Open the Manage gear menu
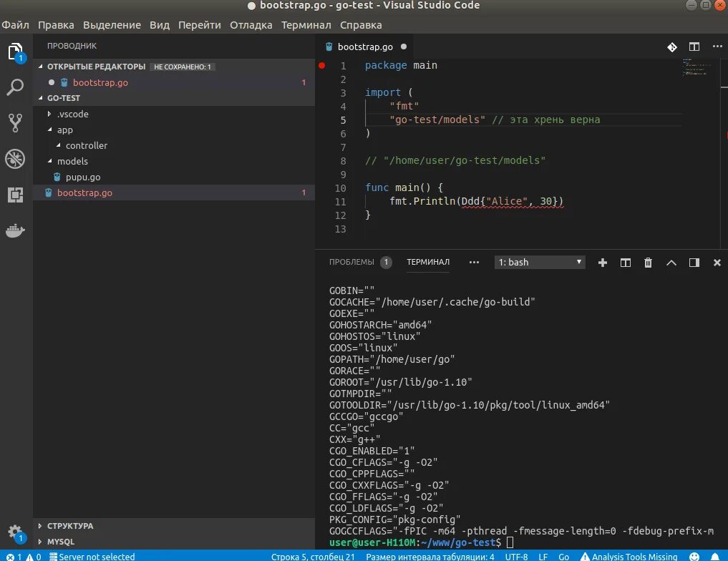728x561 pixels. [15, 532]
